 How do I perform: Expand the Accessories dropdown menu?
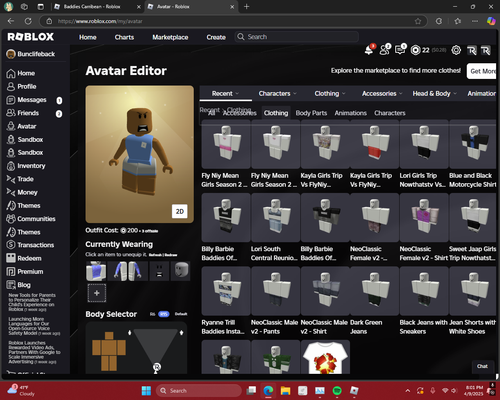coord(382,94)
